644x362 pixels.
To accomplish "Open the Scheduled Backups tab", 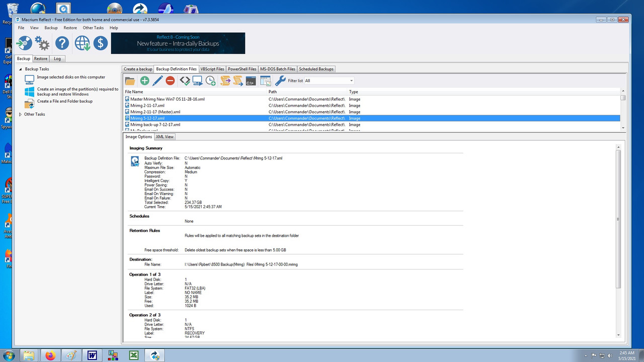I will tap(316, 69).
